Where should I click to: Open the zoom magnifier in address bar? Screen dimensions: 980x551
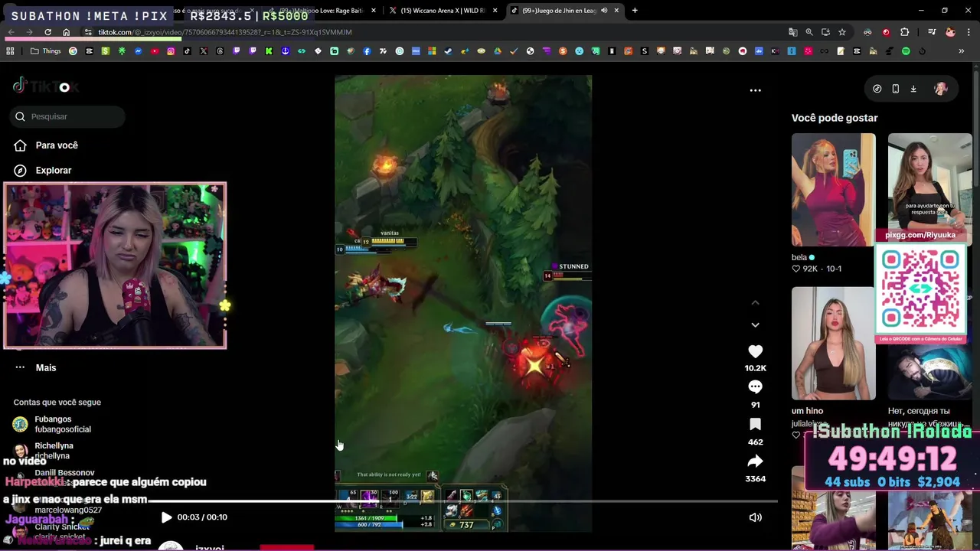pos(809,32)
